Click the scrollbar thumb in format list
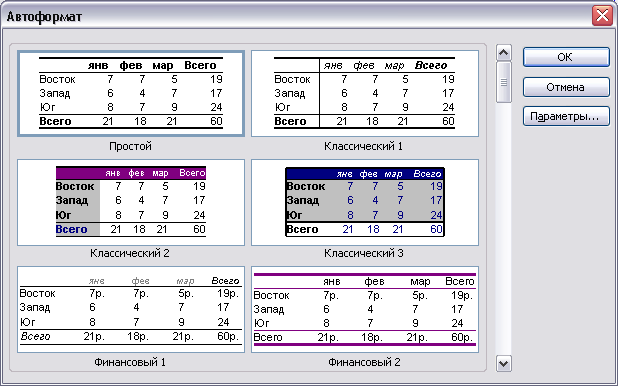618x386 pixels. 504,82
